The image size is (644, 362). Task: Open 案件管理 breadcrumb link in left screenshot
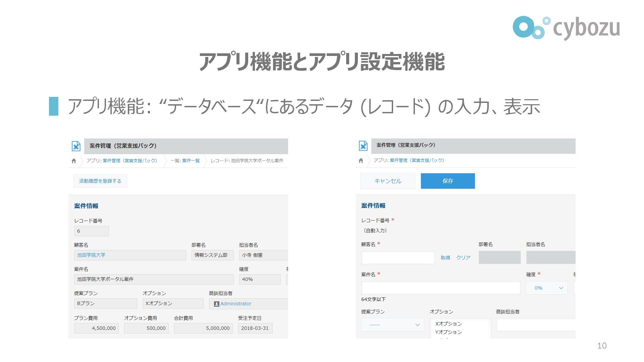click(x=130, y=161)
